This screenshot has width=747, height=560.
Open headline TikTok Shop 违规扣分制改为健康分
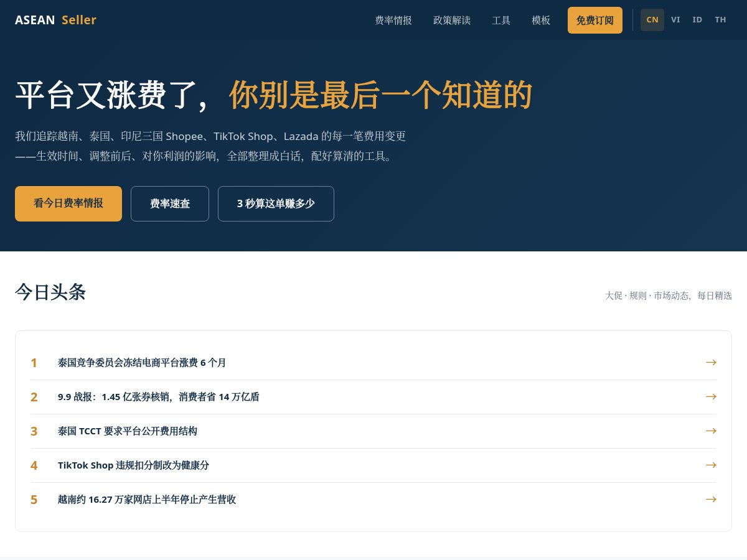tap(374, 465)
